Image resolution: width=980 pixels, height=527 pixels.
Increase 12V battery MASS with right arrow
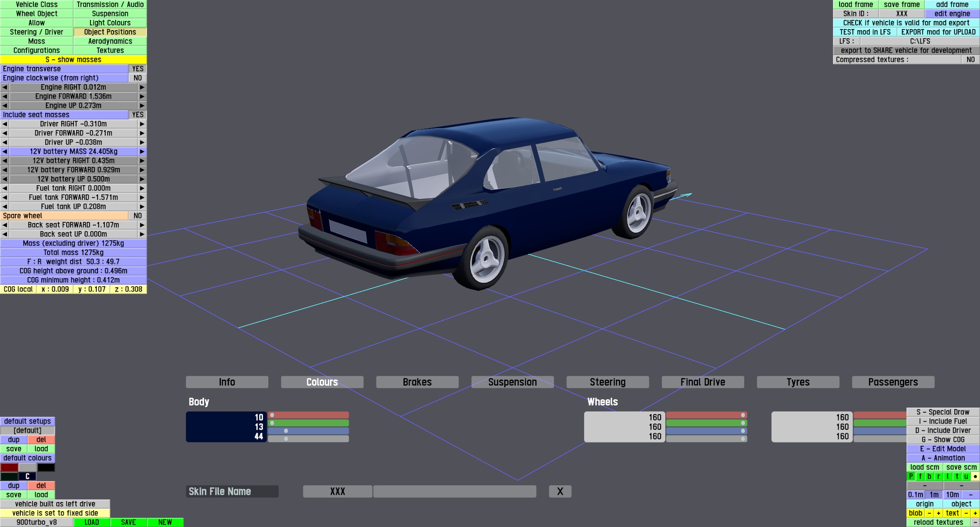[x=142, y=152]
